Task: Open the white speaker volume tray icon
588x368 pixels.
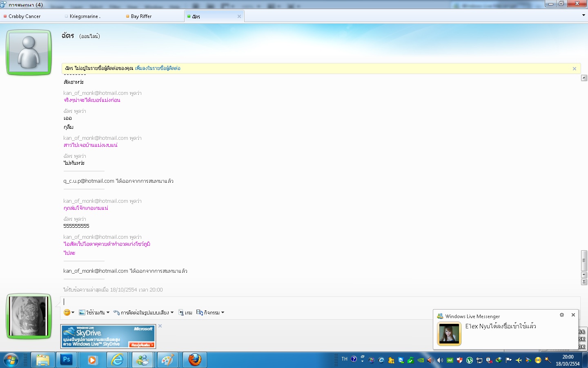Action: [x=440, y=360]
